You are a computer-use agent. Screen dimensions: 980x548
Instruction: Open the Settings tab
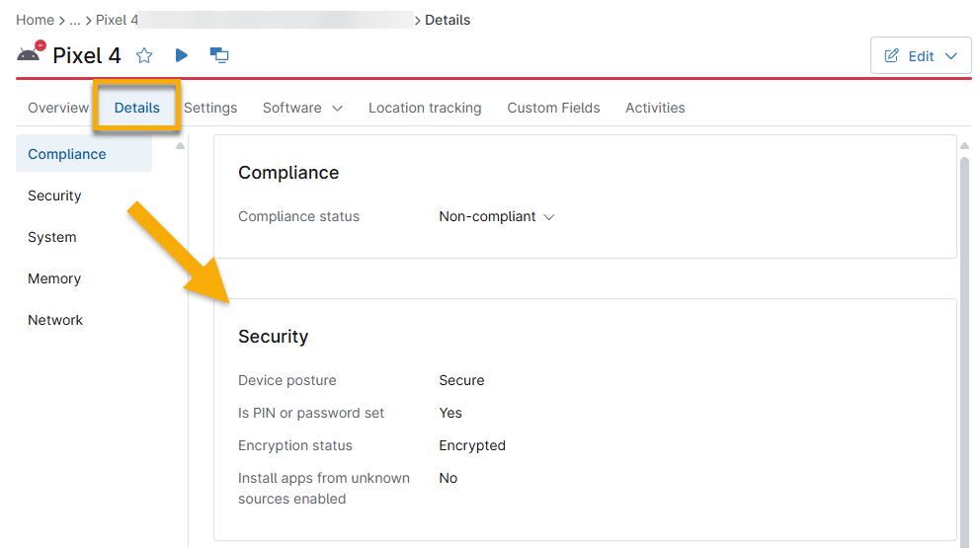(210, 108)
